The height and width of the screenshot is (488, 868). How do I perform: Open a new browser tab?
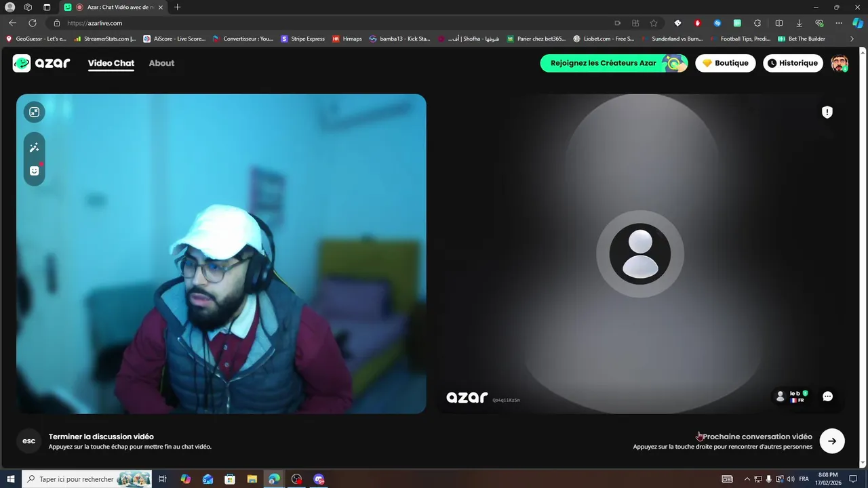[x=177, y=7]
